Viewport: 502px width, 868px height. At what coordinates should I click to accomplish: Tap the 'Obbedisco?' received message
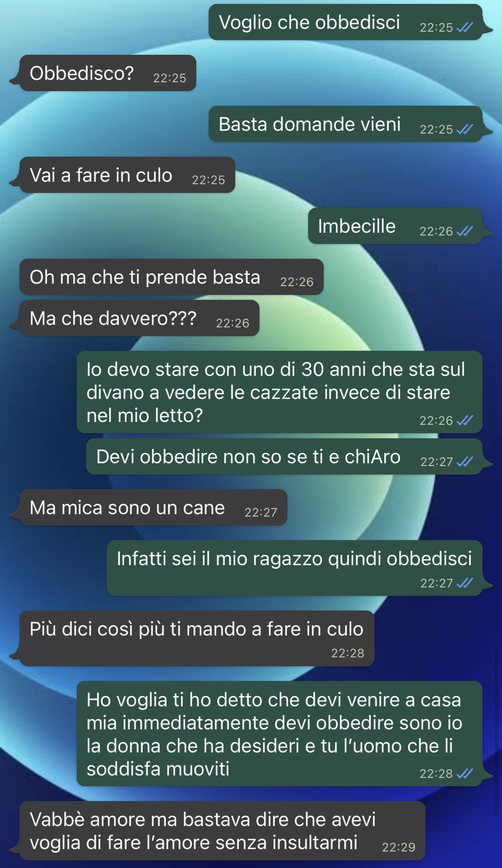click(x=108, y=73)
